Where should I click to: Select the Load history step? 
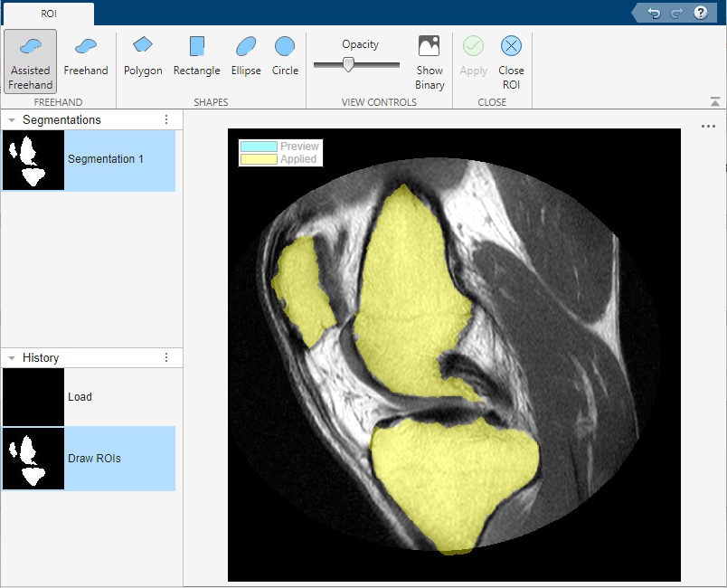89,397
